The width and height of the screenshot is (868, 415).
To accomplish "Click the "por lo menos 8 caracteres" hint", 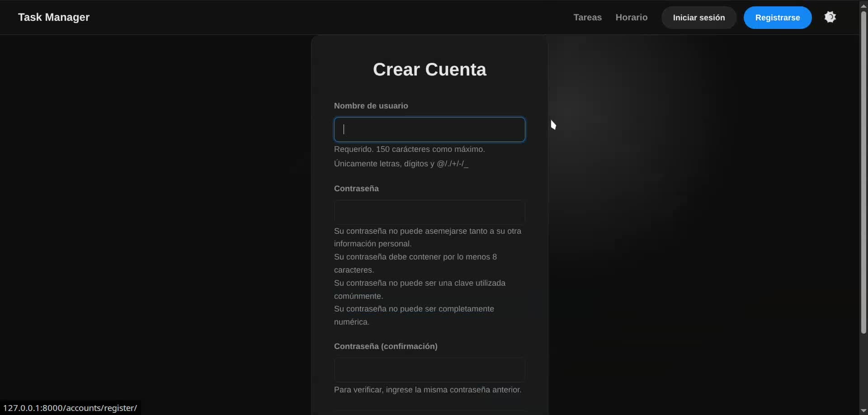I will 415,257.
